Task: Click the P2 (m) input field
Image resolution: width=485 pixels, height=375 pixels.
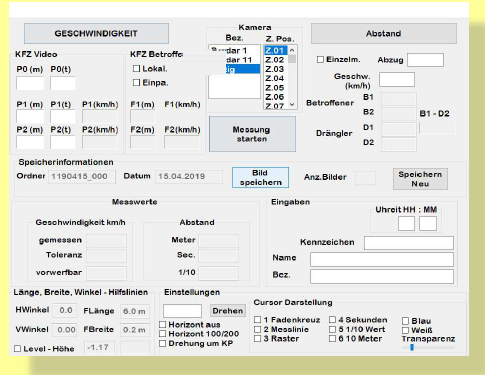Action: (x=30, y=142)
